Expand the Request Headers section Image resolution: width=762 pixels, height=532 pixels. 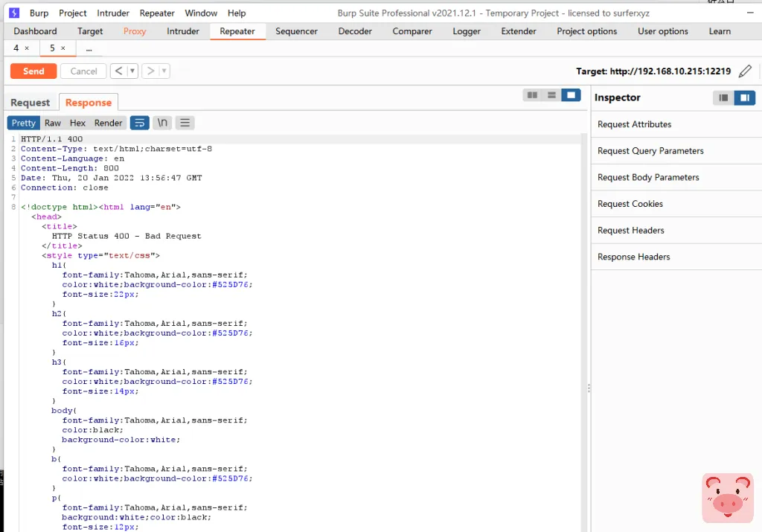point(631,231)
